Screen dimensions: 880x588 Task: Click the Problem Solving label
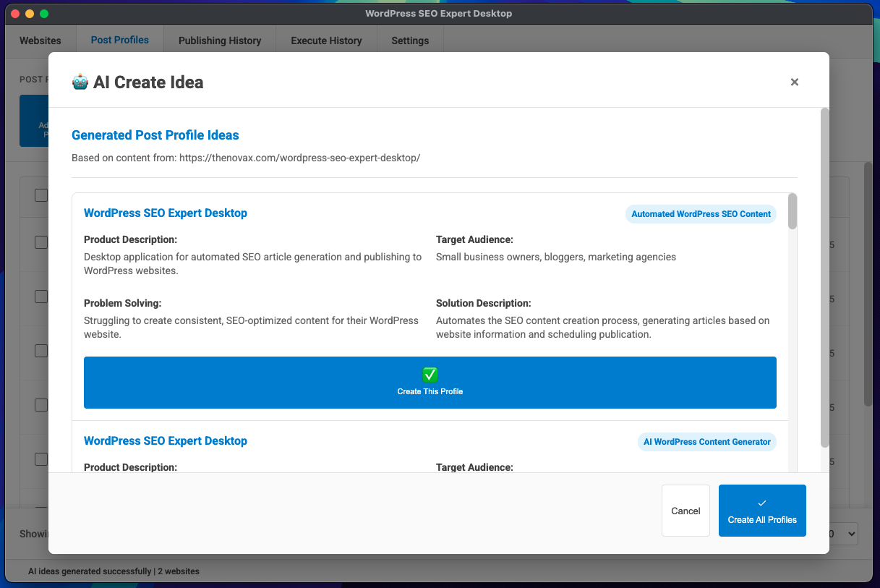pyautogui.click(x=123, y=304)
